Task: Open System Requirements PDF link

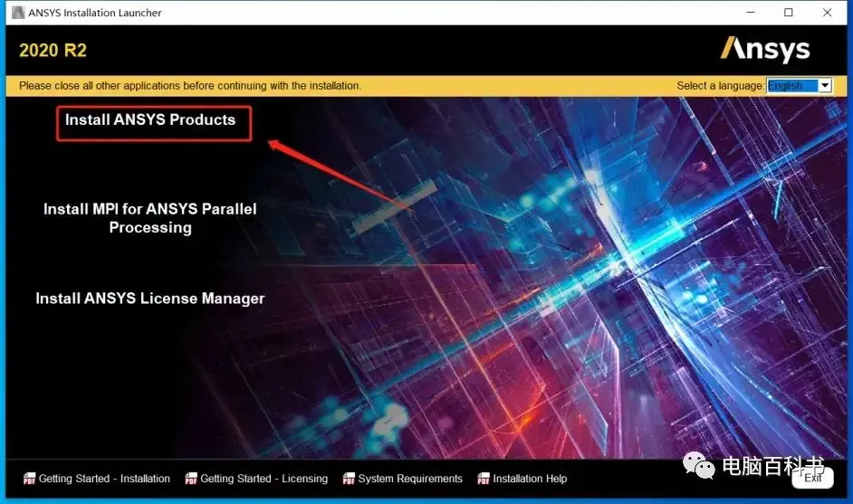Action: click(410, 479)
